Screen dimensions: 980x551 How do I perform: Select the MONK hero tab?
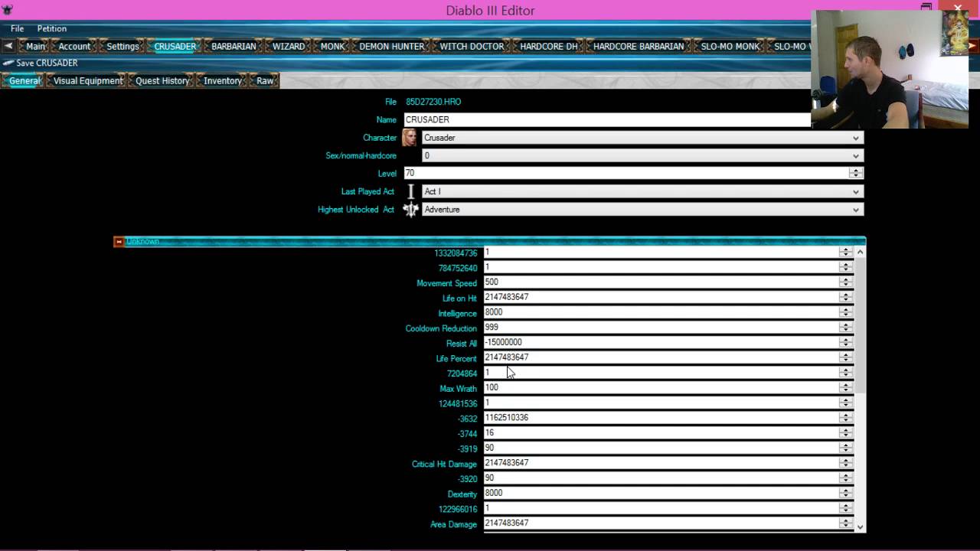click(332, 46)
